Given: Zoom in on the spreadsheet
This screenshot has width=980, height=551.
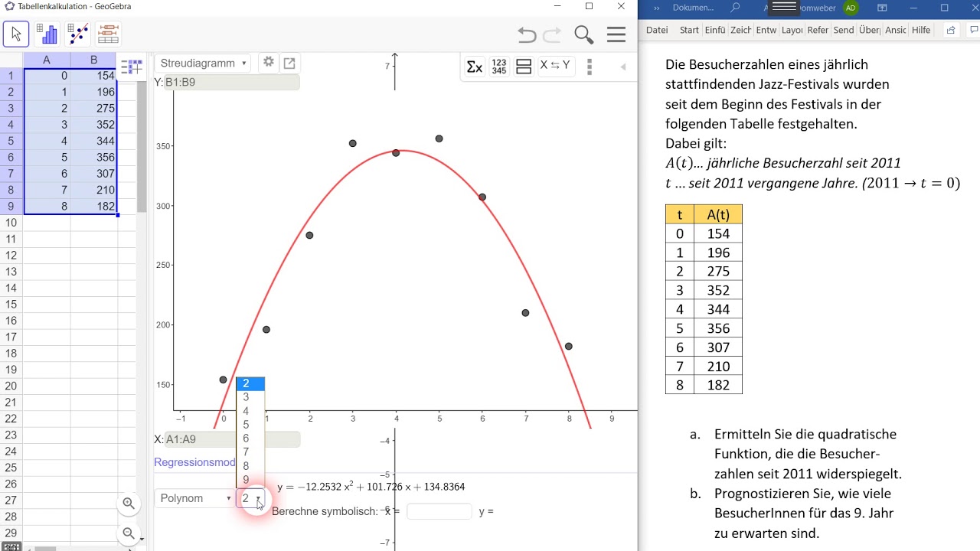Looking at the screenshot, I should 129,504.
